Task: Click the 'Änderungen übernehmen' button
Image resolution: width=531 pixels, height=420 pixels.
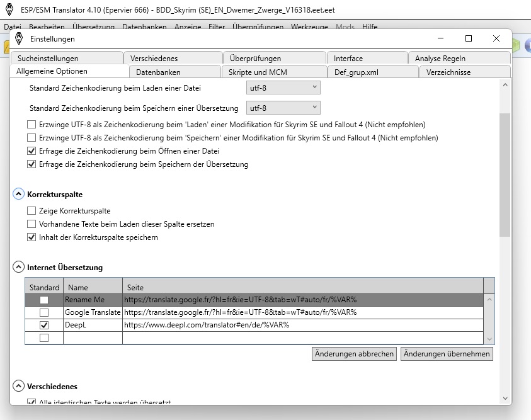Action: click(447, 354)
